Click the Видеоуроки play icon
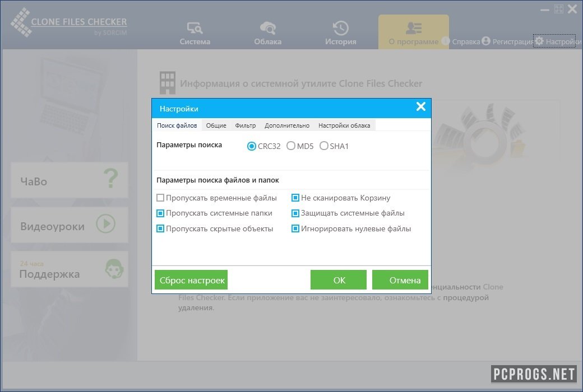 [105, 223]
